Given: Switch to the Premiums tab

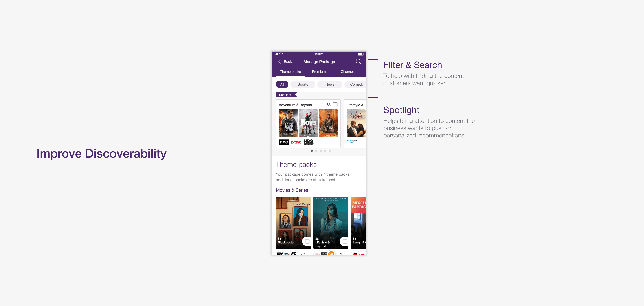Looking at the screenshot, I should (x=319, y=72).
